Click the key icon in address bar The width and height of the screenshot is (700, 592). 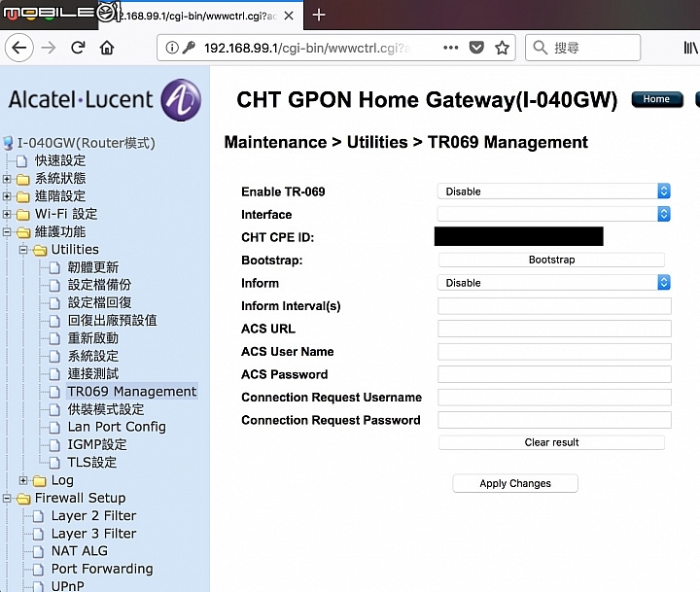189,48
